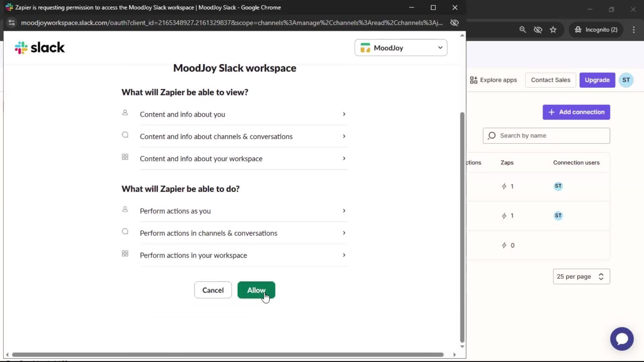644x362 pixels.
Task: Click the third-party cookies blocked eye icon in Chrome toolbar
Action: tap(538, 30)
